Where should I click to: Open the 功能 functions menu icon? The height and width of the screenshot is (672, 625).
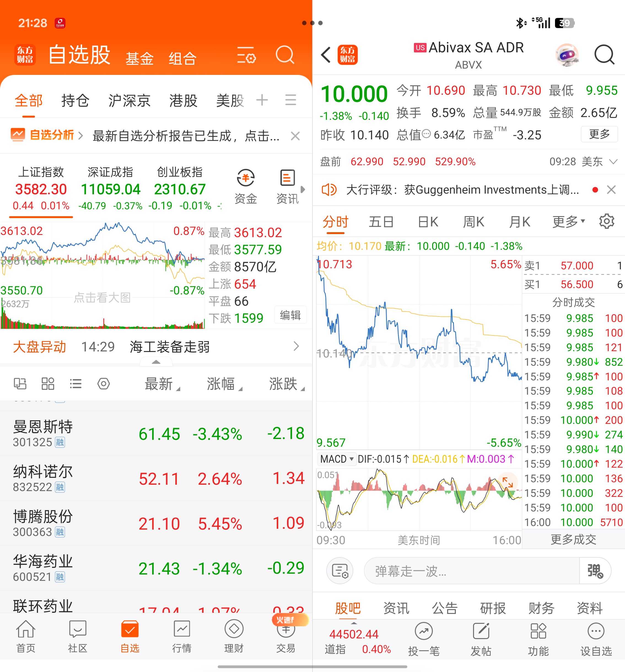pyautogui.click(x=538, y=640)
